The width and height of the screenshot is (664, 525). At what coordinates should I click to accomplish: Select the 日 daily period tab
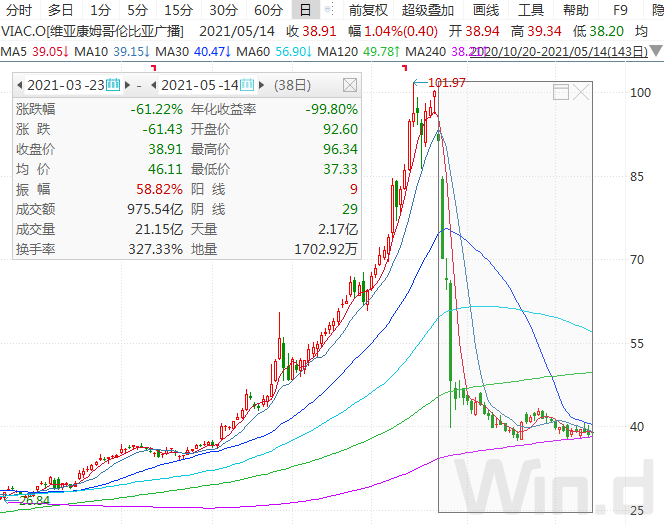point(305,9)
